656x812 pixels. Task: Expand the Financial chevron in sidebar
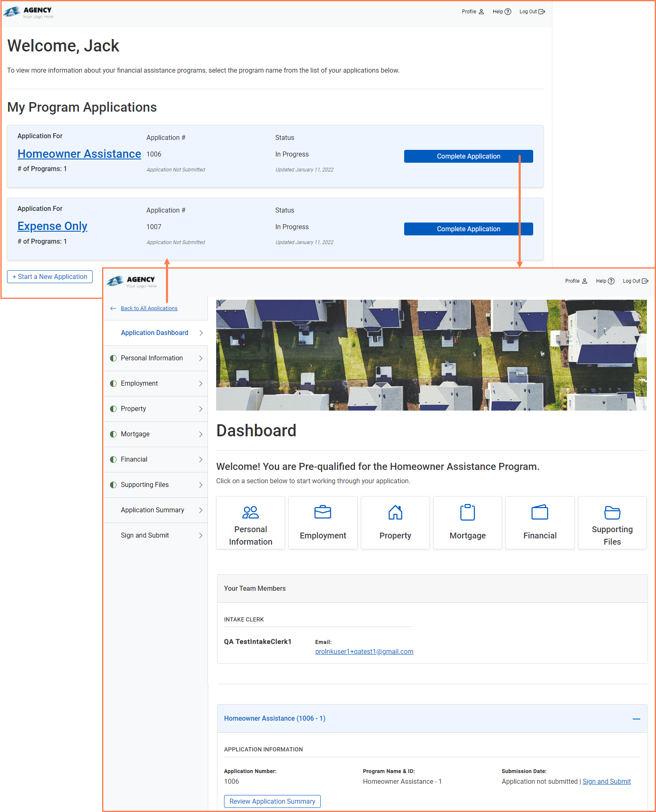tap(201, 460)
